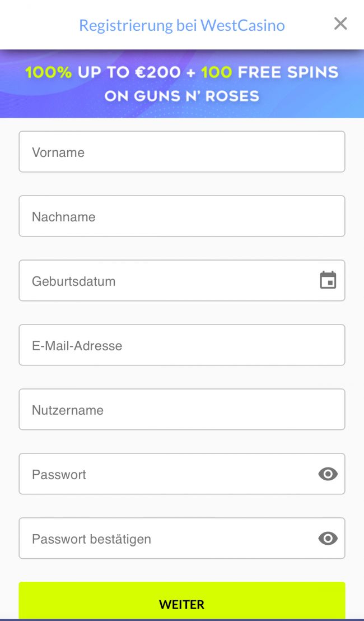
Task: Click into the Nachname field
Action: coord(181,216)
